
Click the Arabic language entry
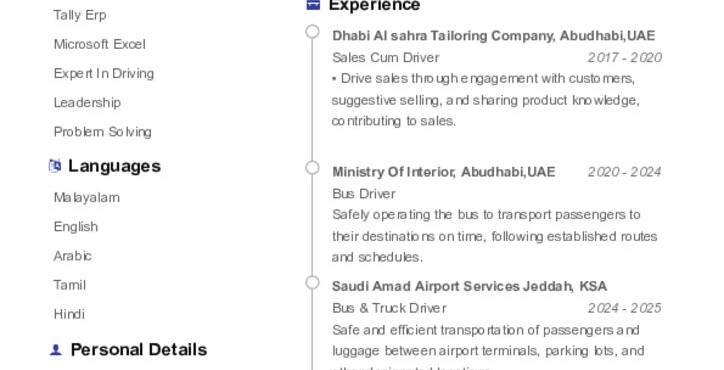click(72, 256)
